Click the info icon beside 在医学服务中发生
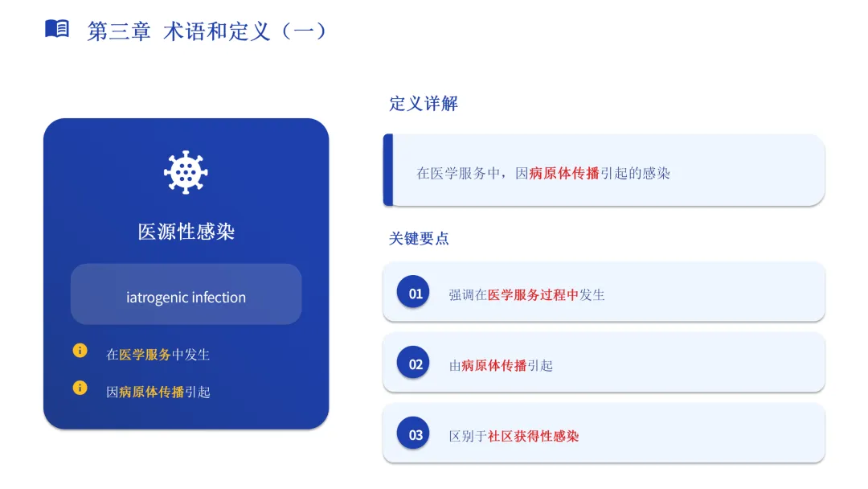This screenshot has height=489, width=868. [x=80, y=351]
